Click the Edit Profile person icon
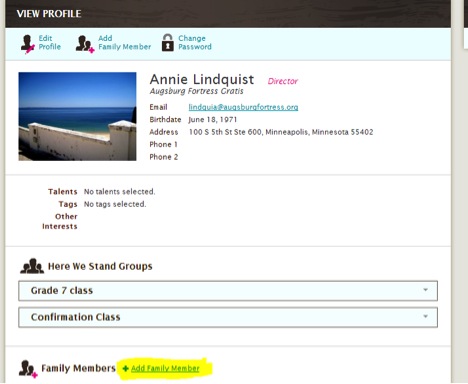Screen dimensions: 468x384 [x=28, y=44]
